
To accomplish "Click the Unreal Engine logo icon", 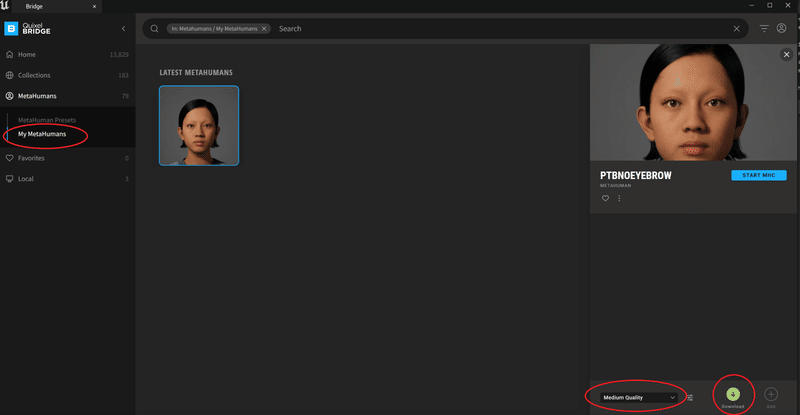I will point(5,6).
